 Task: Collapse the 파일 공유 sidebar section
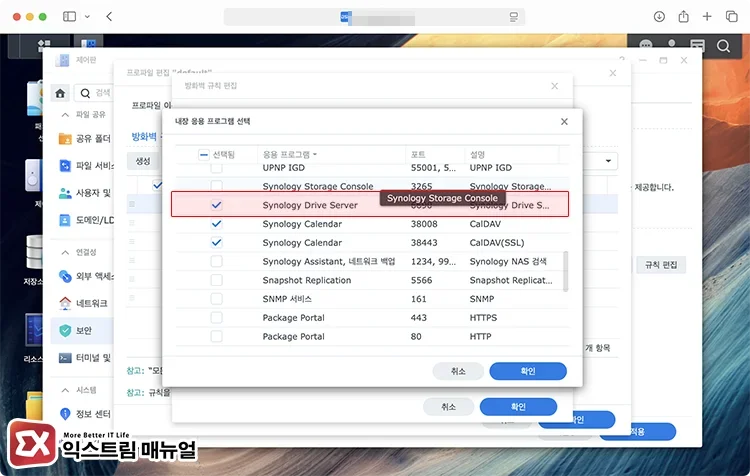coord(65,115)
